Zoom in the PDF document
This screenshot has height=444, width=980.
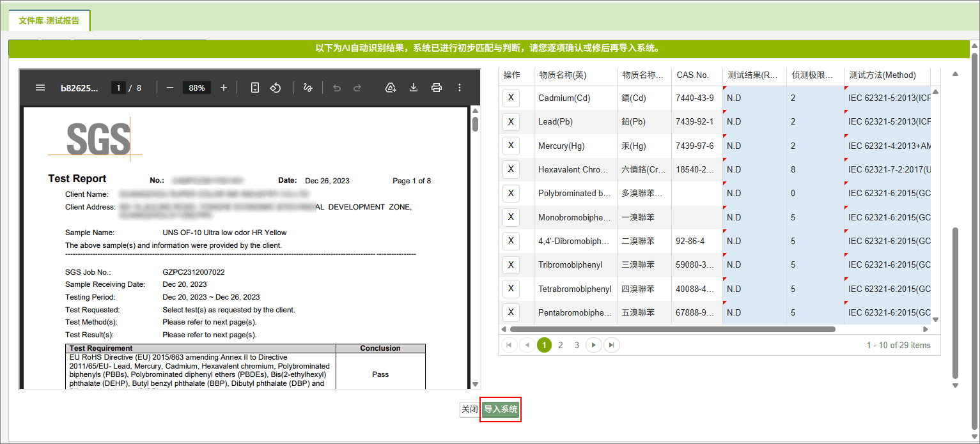224,88
